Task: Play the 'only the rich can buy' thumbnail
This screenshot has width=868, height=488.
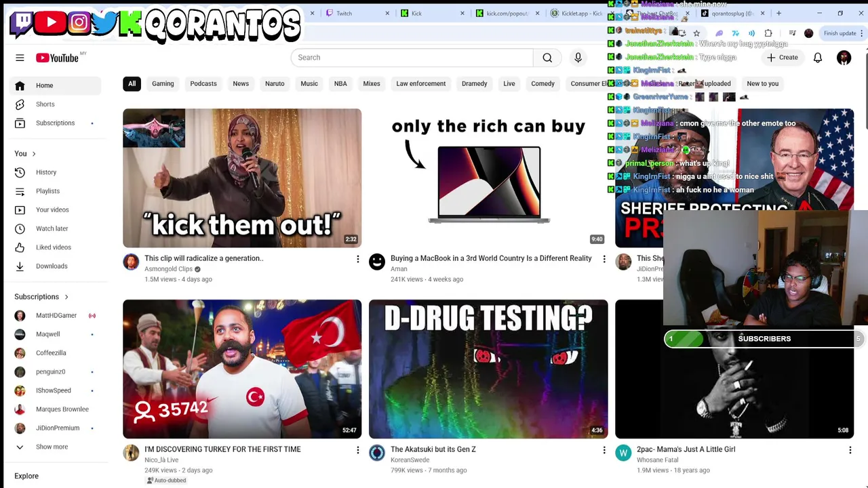Action: pos(488,178)
